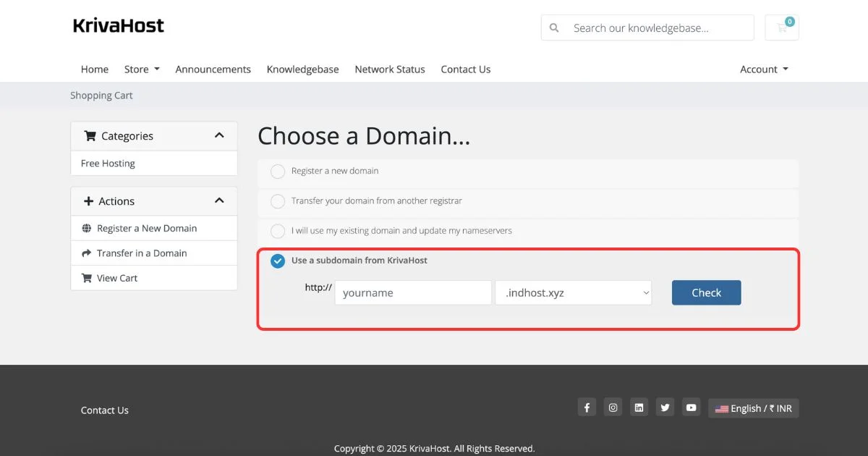Open Network Status page
The height and width of the screenshot is (456, 868).
coord(390,69)
